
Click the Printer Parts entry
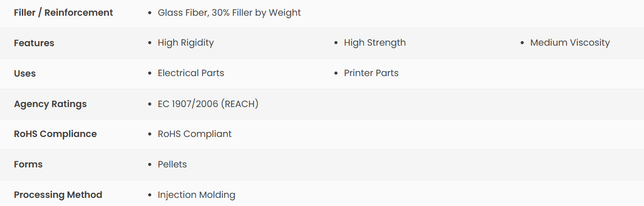371,73
